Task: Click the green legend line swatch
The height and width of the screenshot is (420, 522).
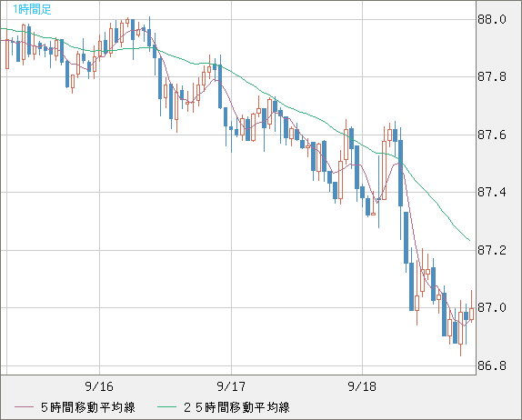Action: pos(166,407)
